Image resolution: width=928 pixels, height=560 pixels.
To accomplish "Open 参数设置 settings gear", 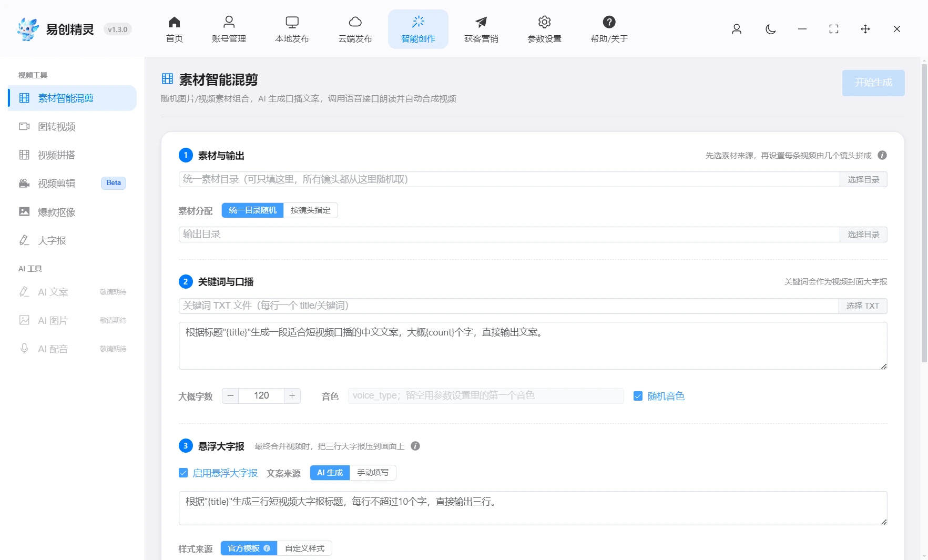I will [x=544, y=29].
